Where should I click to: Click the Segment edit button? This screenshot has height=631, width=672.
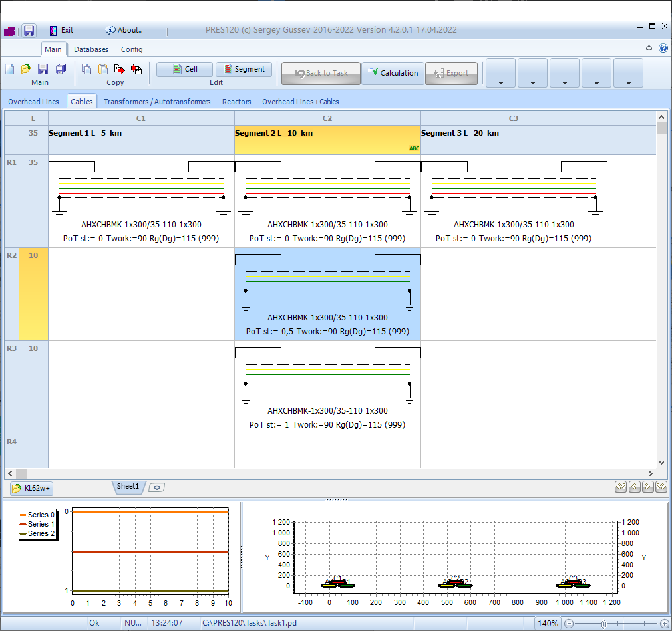click(244, 69)
